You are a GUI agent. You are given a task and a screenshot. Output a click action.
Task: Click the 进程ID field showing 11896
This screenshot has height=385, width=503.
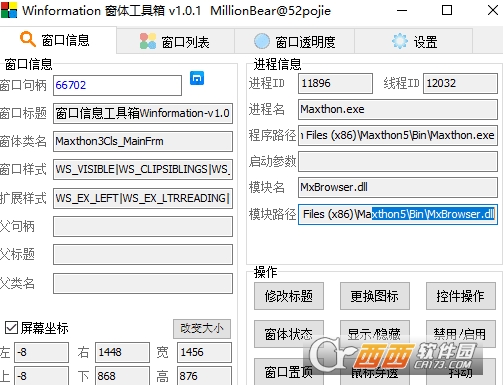(x=335, y=83)
